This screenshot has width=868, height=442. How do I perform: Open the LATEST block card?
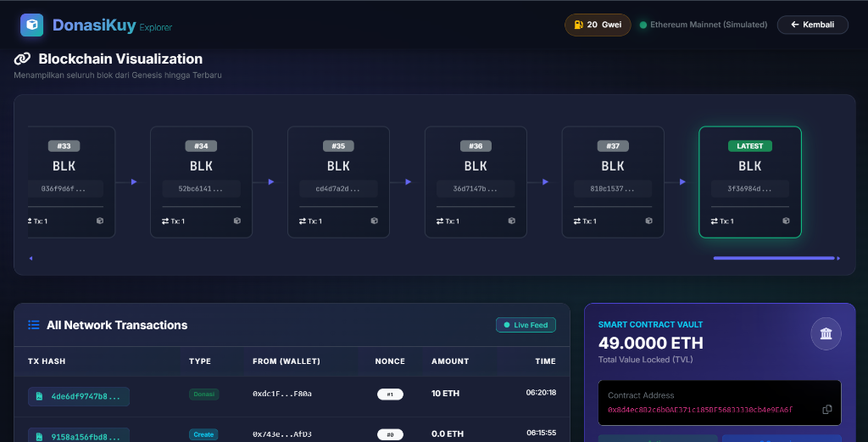[750, 182]
